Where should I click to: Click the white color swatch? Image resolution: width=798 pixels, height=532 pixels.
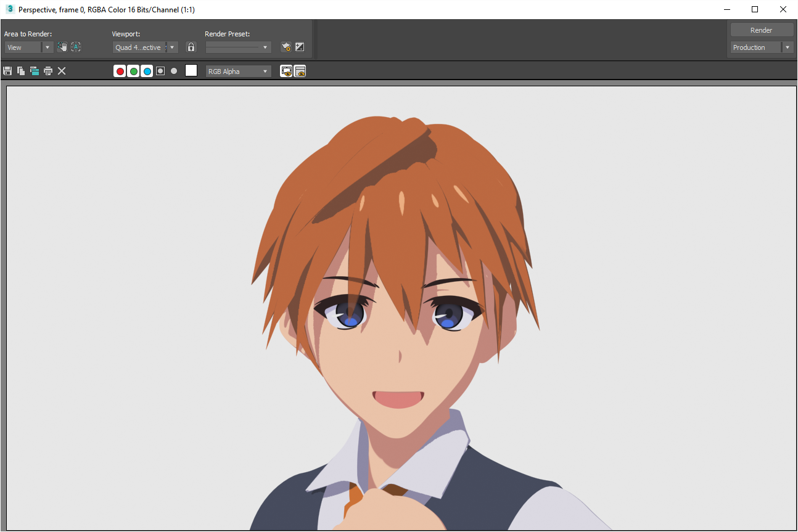point(191,71)
